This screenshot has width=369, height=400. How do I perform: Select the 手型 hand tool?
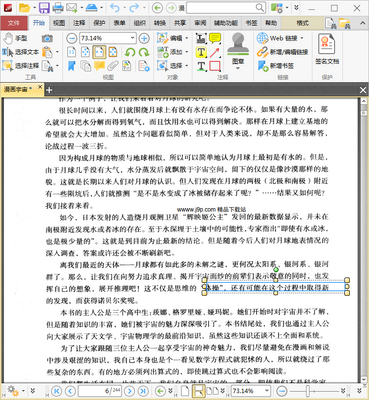pyautogui.click(x=15, y=38)
